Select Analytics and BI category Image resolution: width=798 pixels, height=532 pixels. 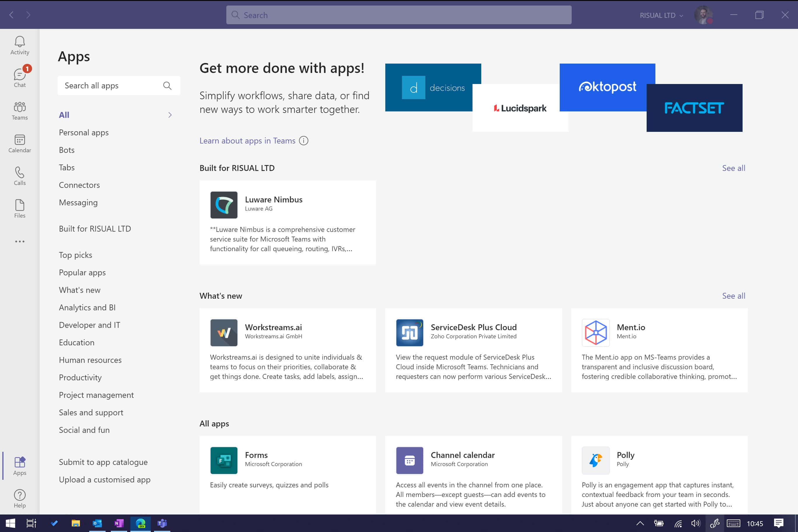click(x=87, y=307)
